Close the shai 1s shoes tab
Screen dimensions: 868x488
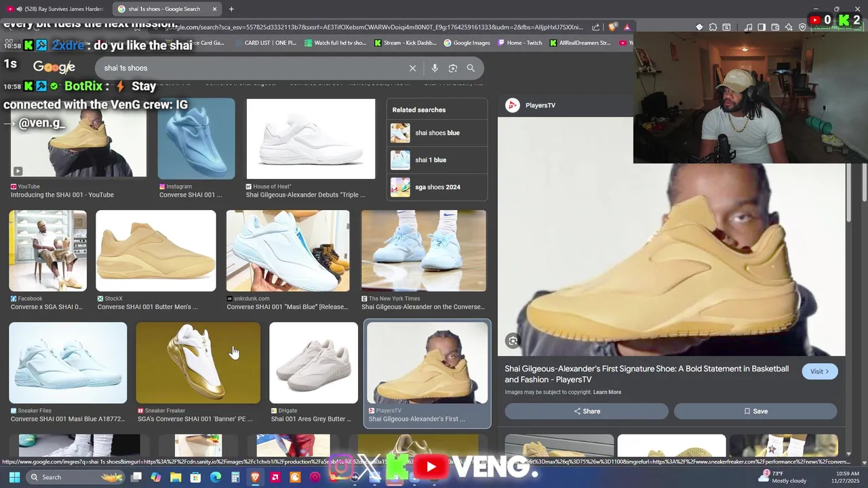(x=215, y=9)
